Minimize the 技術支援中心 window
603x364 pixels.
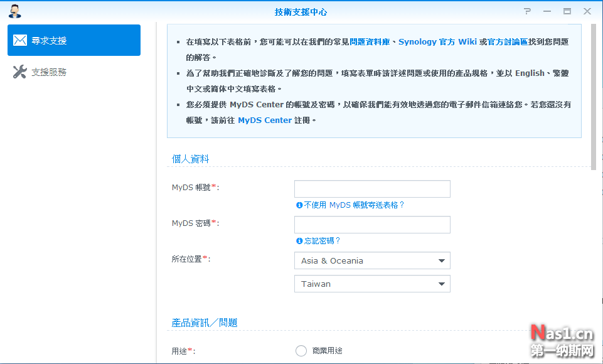pos(547,11)
